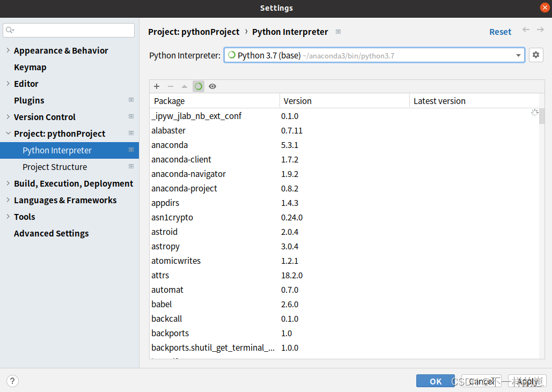Select the astroid package row
The height and width of the screenshot is (392, 552).
click(344, 232)
